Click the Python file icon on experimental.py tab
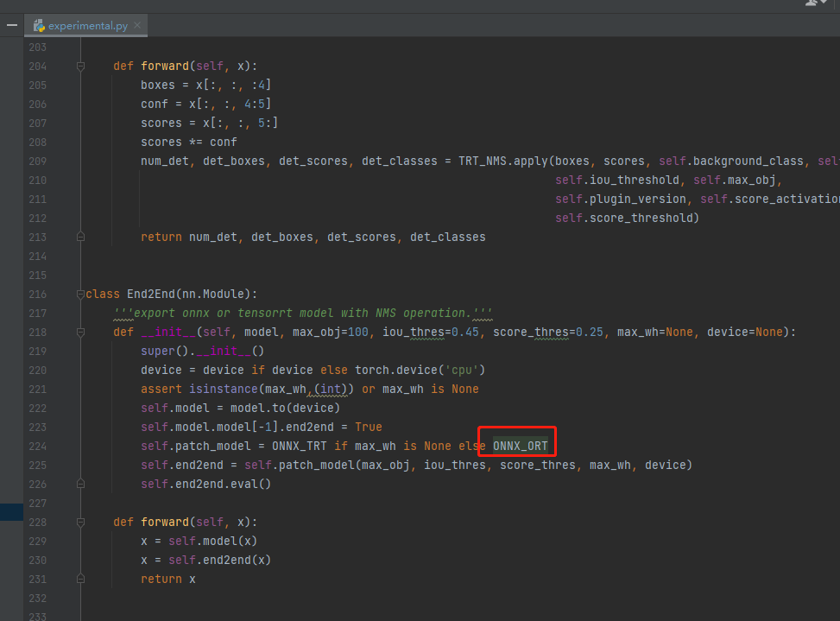Screen dimensions: 840x621 (39, 26)
